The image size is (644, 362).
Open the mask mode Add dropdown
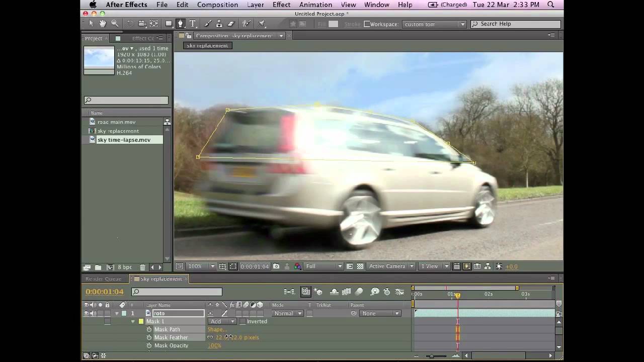tap(222, 321)
